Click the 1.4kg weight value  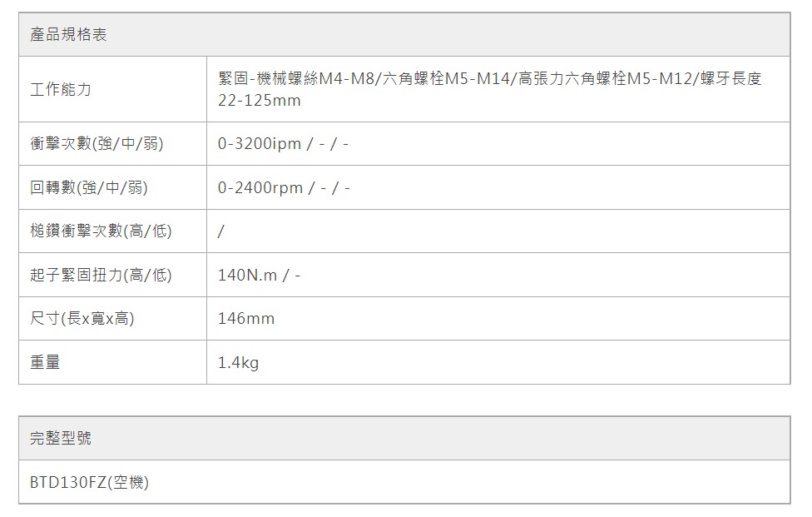(238, 363)
